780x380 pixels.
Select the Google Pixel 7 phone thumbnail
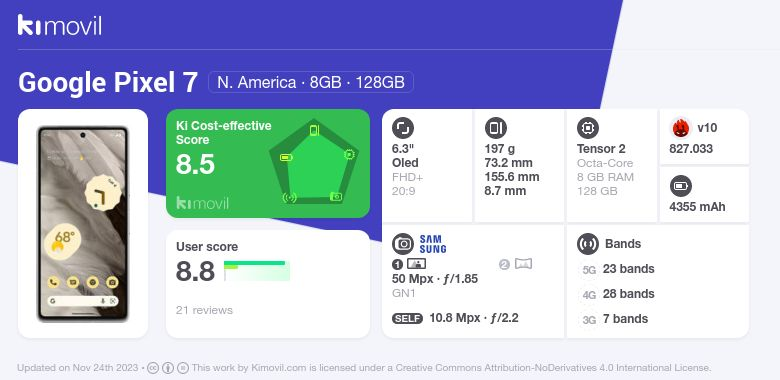pyautogui.click(x=83, y=223)
